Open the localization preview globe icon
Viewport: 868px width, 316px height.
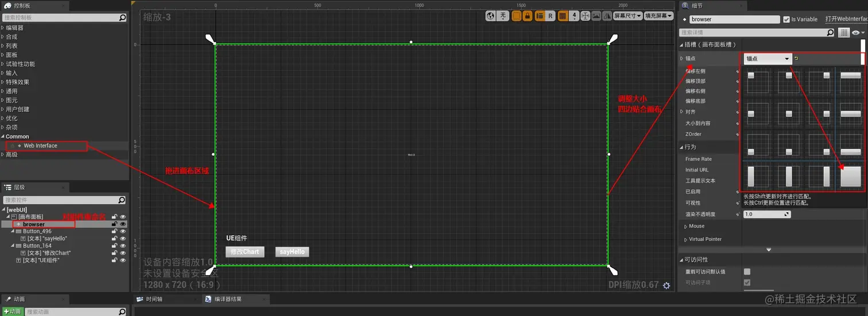click(x=490, y=16)
